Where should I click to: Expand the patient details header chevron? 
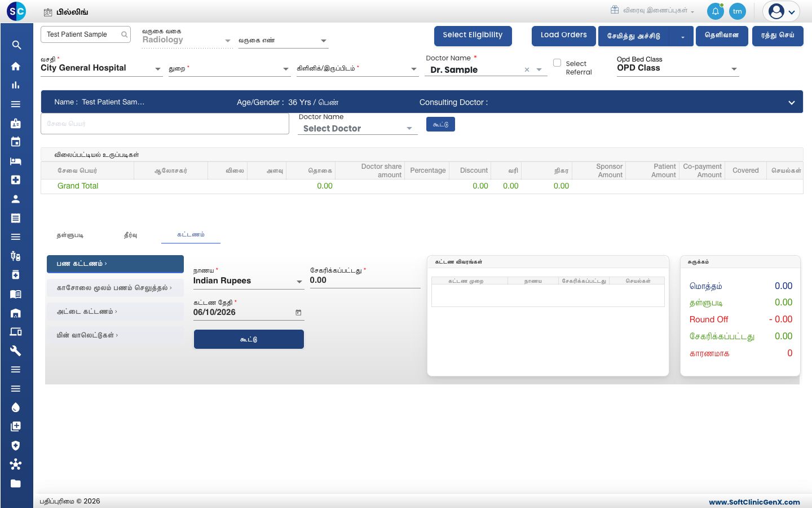(x=792, y=103)
